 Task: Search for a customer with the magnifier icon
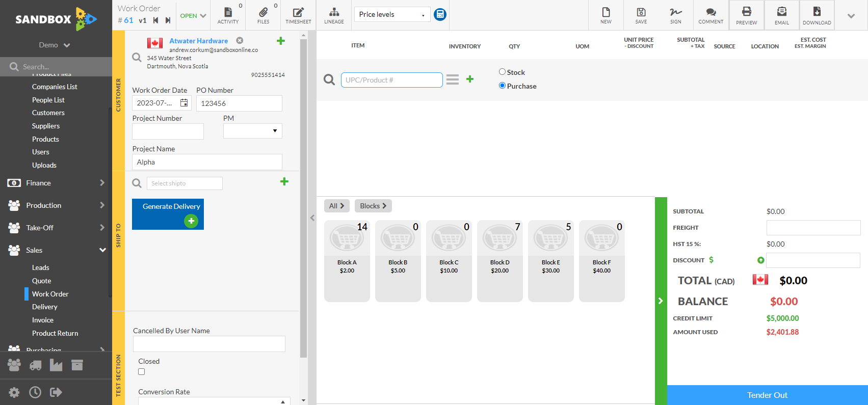[137, 58]
